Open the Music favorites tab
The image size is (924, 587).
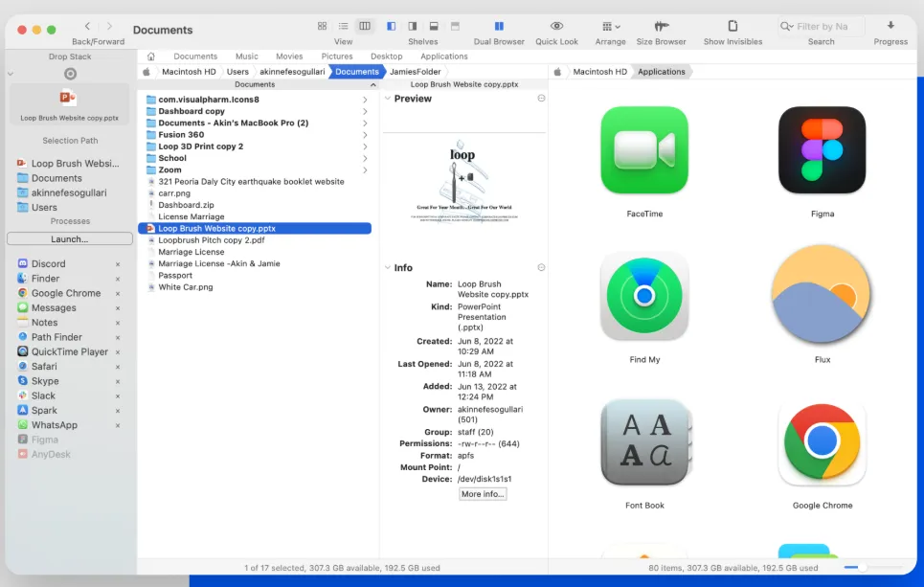(x=246, y=56)
